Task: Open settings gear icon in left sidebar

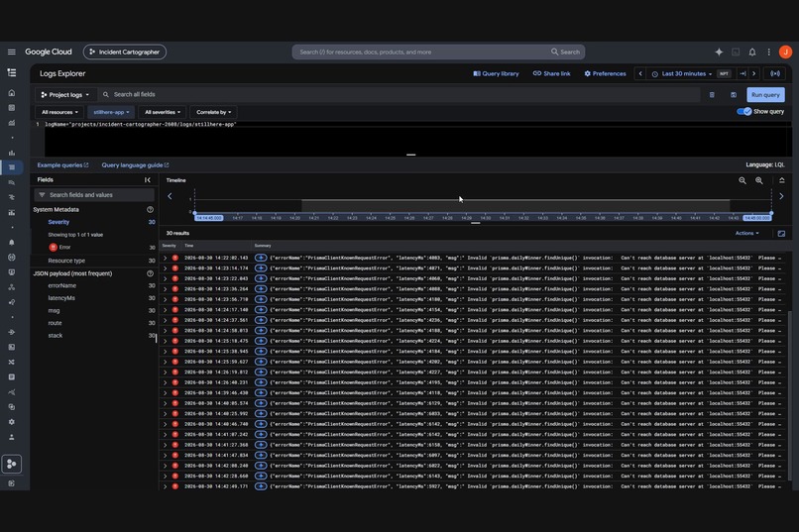Action: [x=11, y=422]
